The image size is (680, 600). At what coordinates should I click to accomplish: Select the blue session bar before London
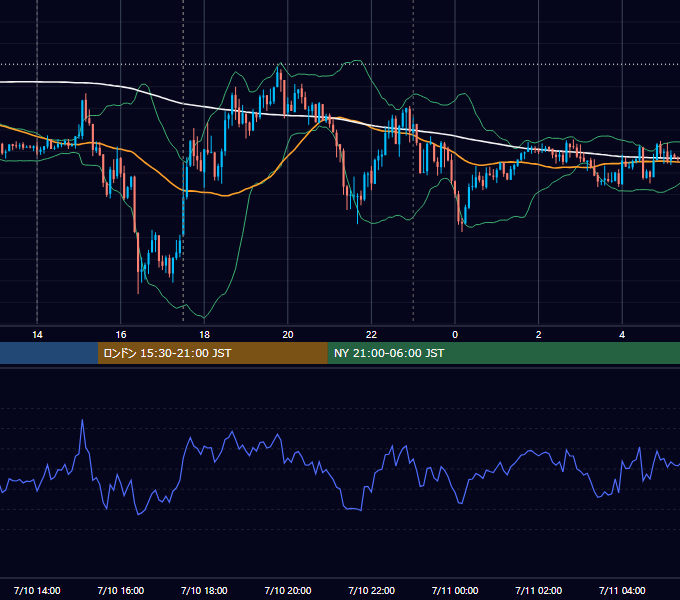49,353
